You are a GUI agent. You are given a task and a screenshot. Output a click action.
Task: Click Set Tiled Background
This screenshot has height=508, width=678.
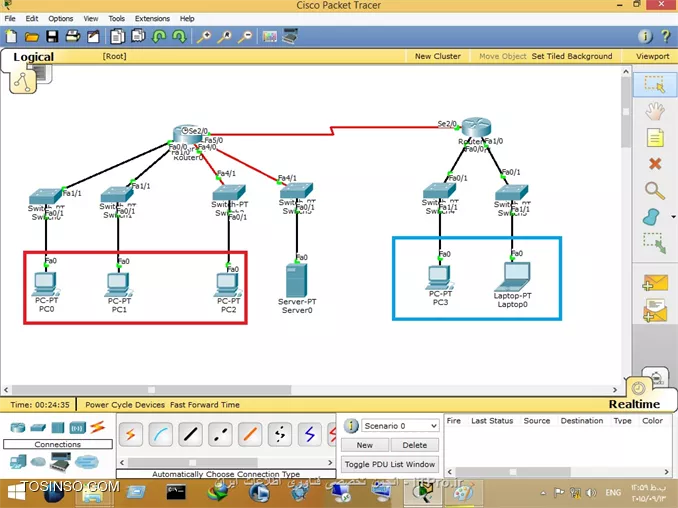click(x=572, y=56)
